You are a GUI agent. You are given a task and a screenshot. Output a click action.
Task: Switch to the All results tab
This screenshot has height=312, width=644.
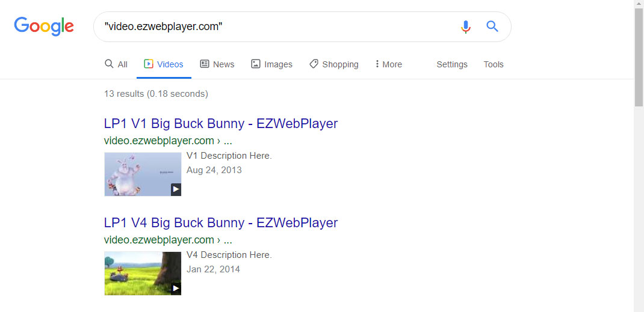pyautogui.click(x=116, y=64)
